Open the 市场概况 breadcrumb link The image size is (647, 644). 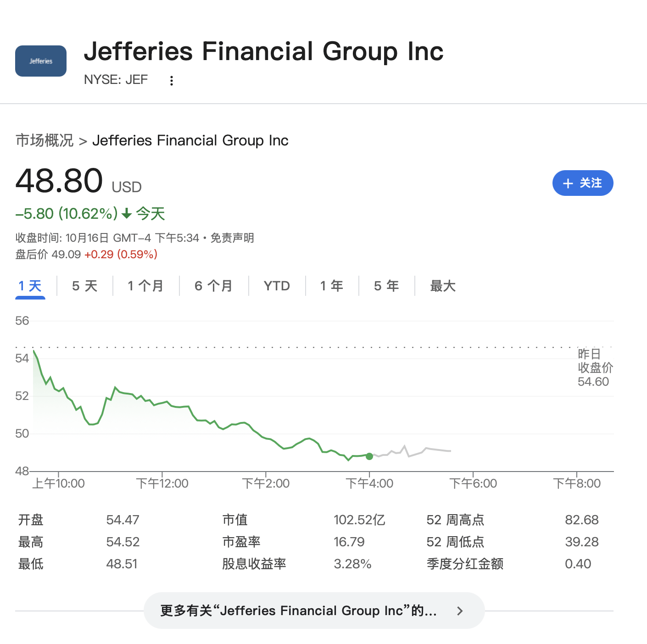[45, 140]
